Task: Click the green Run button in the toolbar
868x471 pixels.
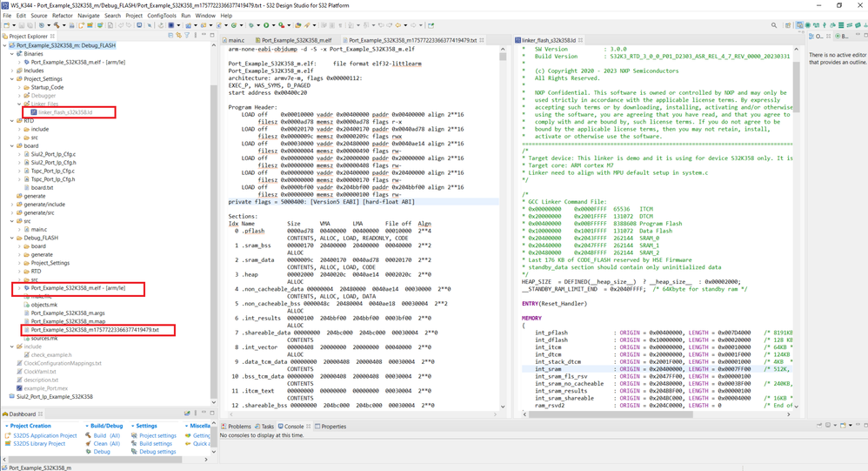Action: tap(266, 25)
